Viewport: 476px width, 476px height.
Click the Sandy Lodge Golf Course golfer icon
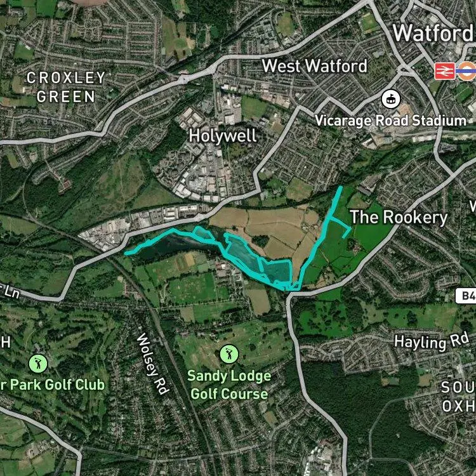[x=229, y=354]
